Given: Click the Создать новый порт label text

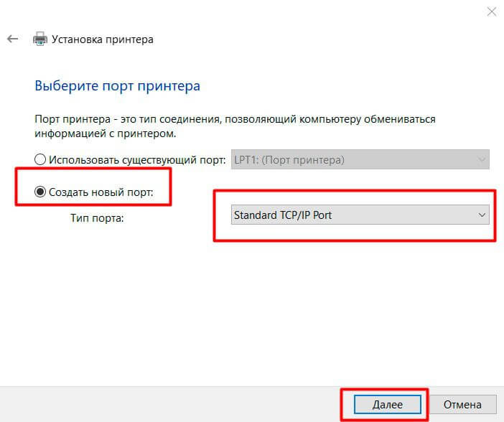Looking at the screenshot, I should 101,192.
